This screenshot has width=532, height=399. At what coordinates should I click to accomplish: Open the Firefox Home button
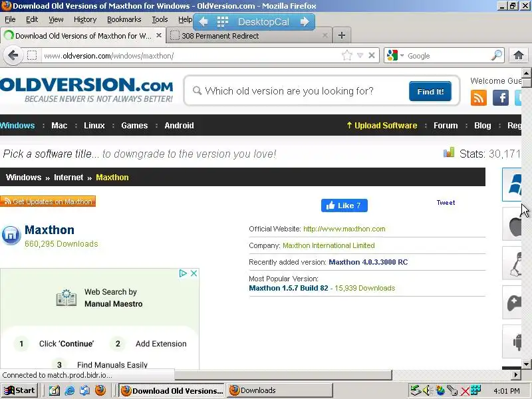click(519, 55)
